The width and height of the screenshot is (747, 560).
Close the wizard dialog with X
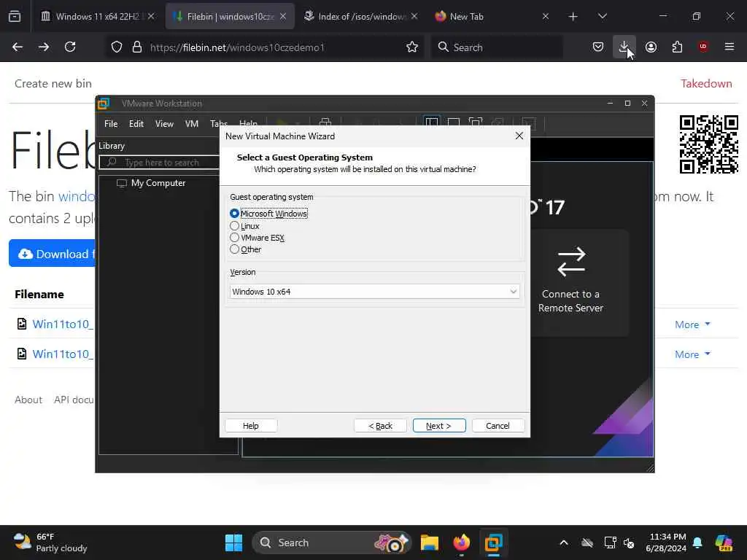point(519,136)
